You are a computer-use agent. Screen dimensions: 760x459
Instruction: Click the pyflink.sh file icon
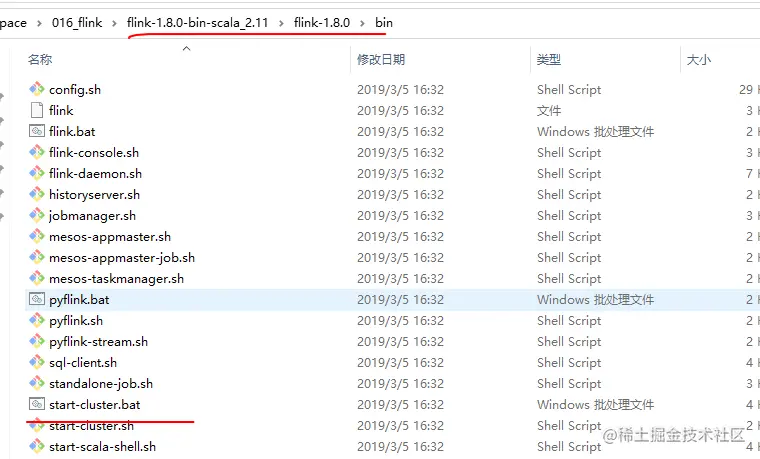(37, 320)
